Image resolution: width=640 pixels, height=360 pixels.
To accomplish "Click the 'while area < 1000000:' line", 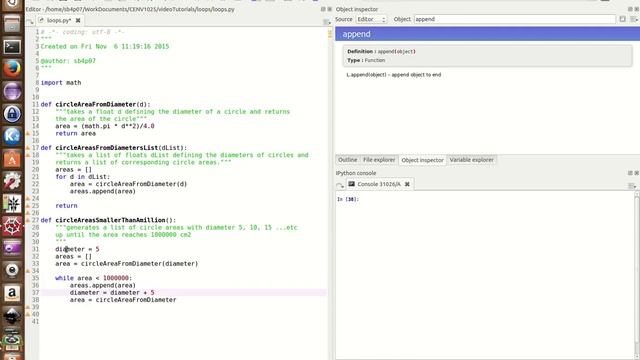I will [x=93, y=278].
